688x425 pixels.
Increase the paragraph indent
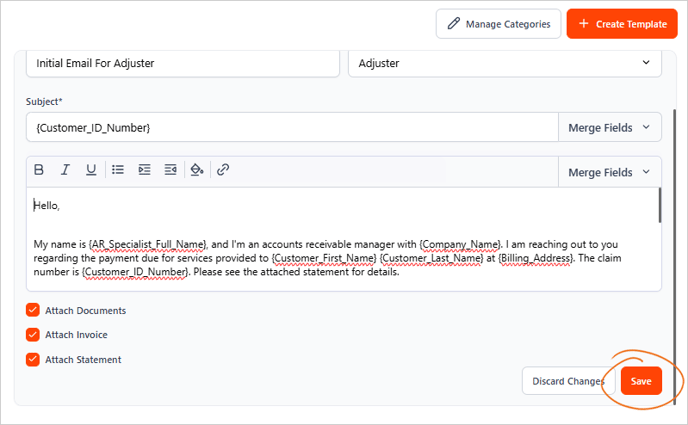[x=144, y=170]
